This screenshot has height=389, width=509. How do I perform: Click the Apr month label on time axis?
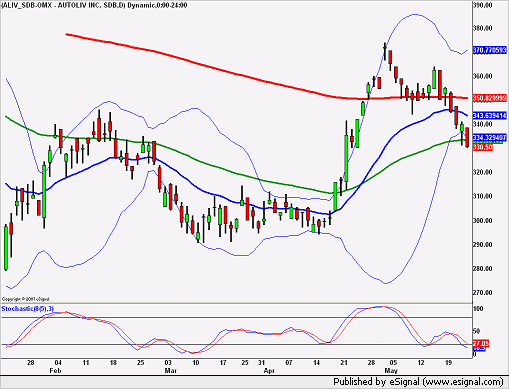pos(269,370)
